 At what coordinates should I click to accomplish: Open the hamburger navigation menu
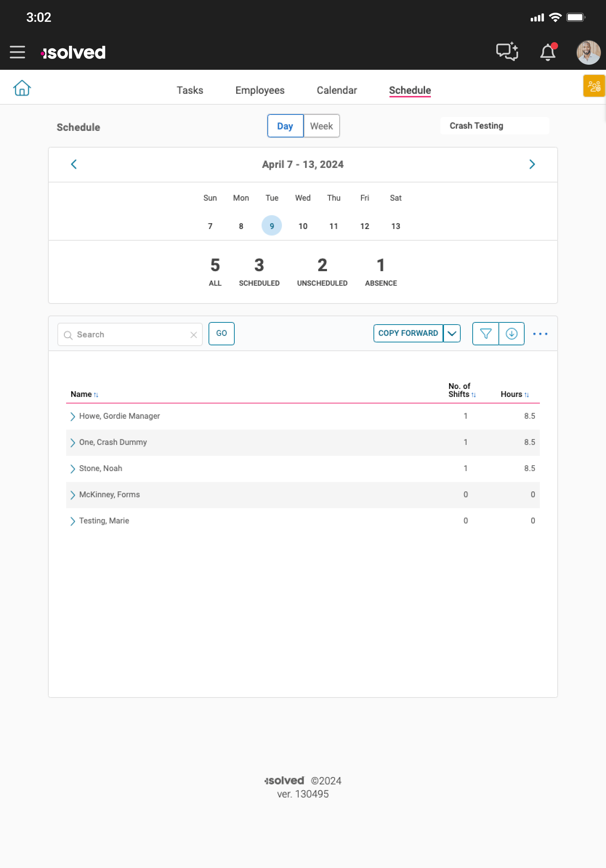17,52
